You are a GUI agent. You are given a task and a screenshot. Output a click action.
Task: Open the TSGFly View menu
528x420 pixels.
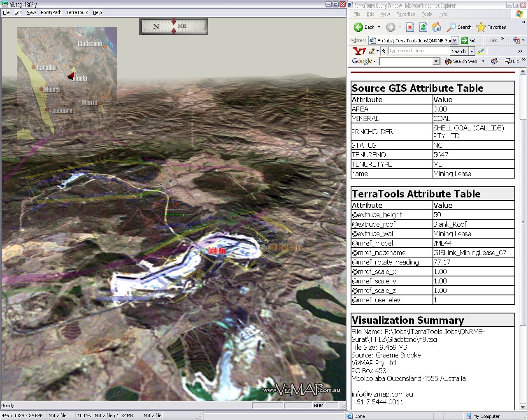[x=31, y=12]
